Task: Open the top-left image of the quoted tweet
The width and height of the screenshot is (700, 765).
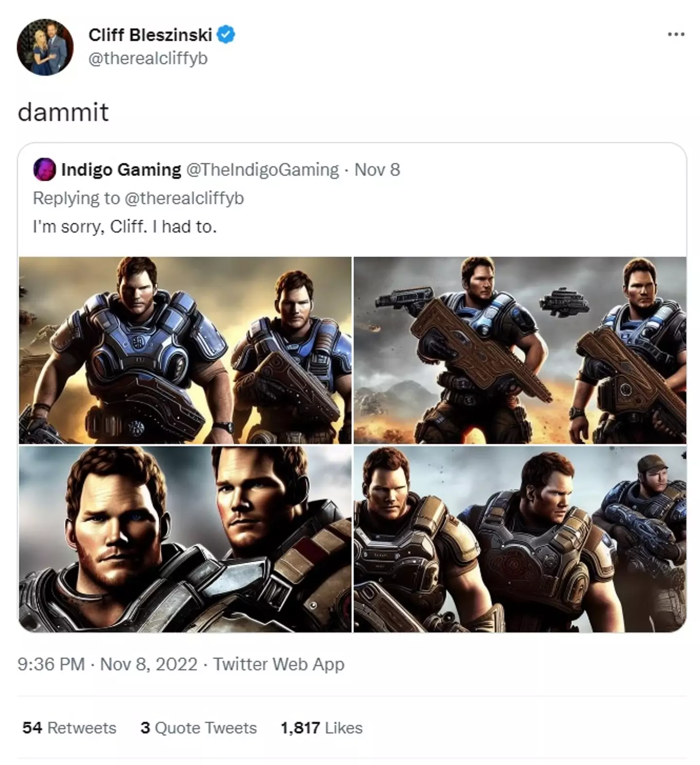Action: (x=185, y=350)
